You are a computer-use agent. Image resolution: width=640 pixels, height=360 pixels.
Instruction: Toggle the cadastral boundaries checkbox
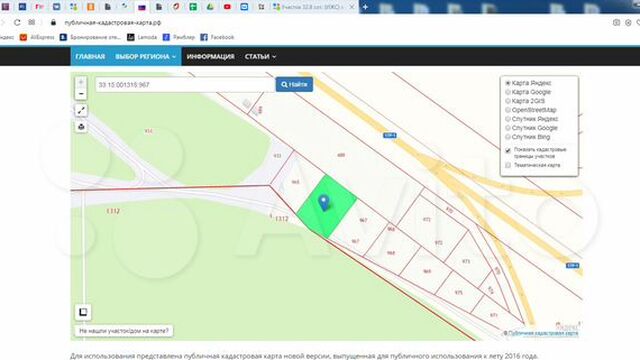pos(508,150)
